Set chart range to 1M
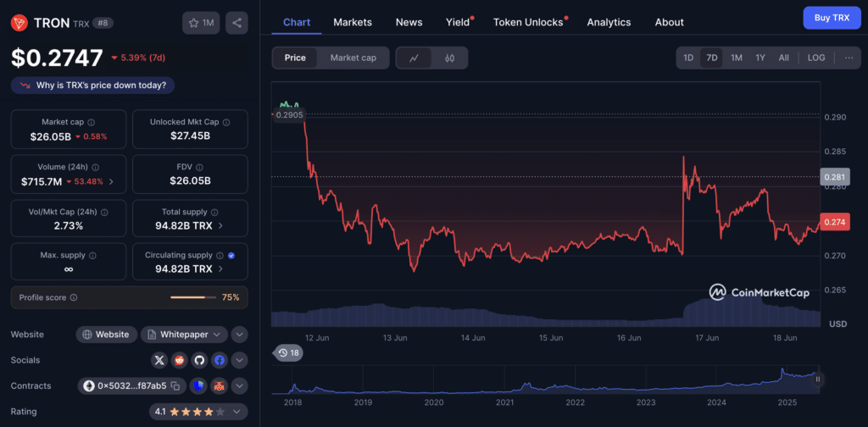868x427 pixels. coord(737,58)
